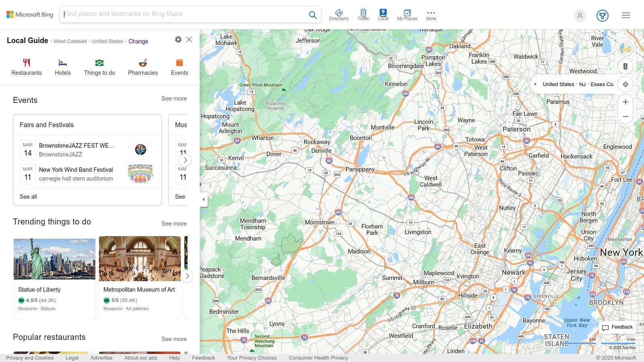Click Morristown label on the map
Screen dimensions: 644x362
tap(320, 222)
